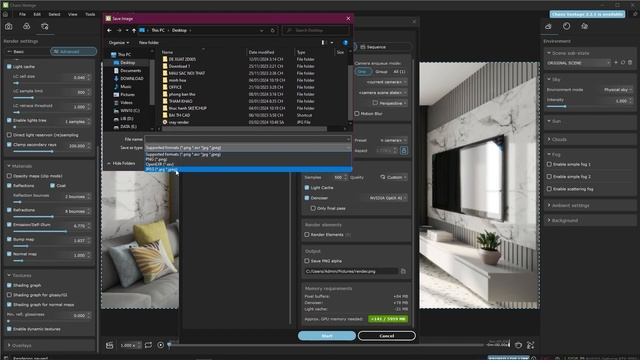Screen dimensions: 640x360
Task: Adjust the Clamp secondary rays slider
Action: 52,151
